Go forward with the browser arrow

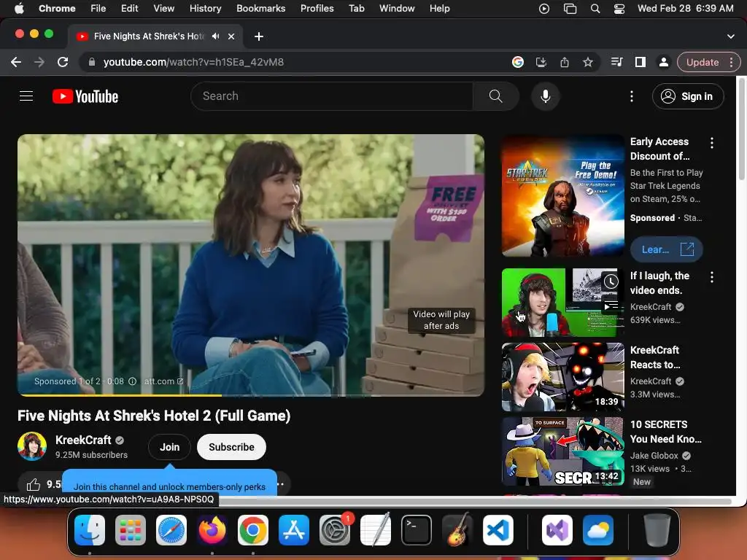[x=39, y=62]
